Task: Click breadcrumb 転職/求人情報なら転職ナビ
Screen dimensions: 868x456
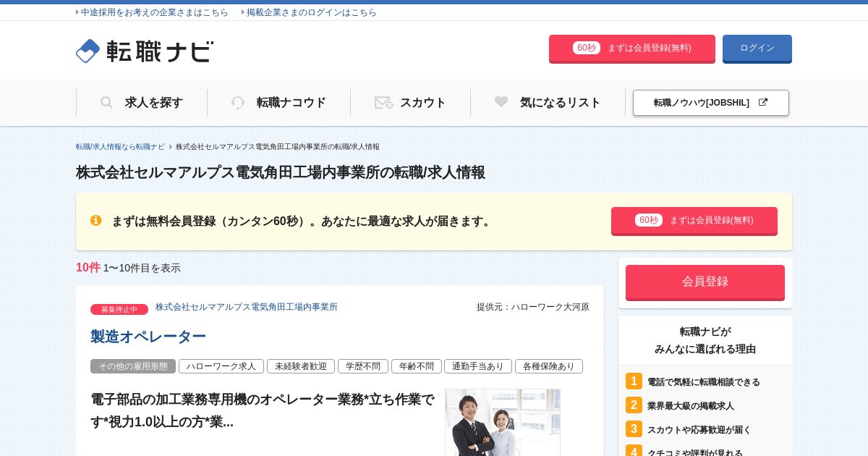Action: [x=120, y=146]
